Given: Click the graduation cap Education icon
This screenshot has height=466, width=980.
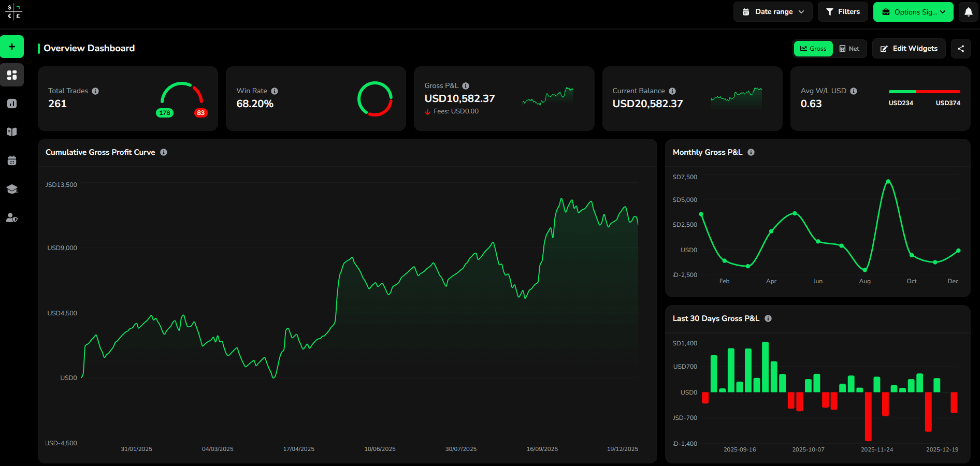Looking at the screenshot, I should click(x=11, y=189).
